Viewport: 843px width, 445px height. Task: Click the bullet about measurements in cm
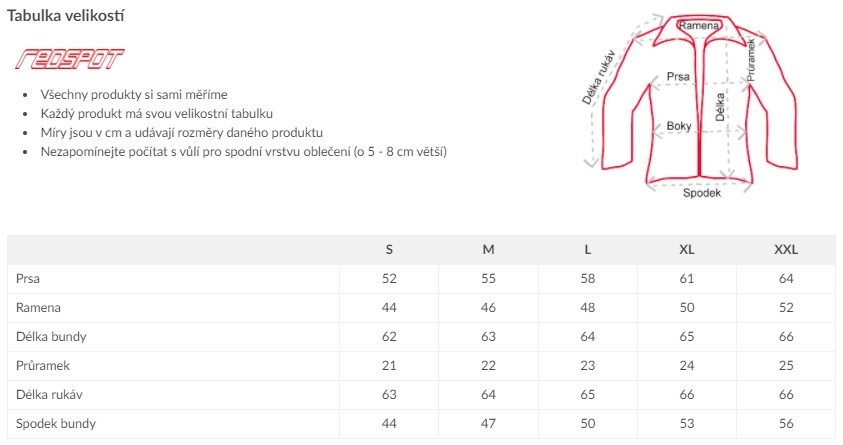coord(182,132)
